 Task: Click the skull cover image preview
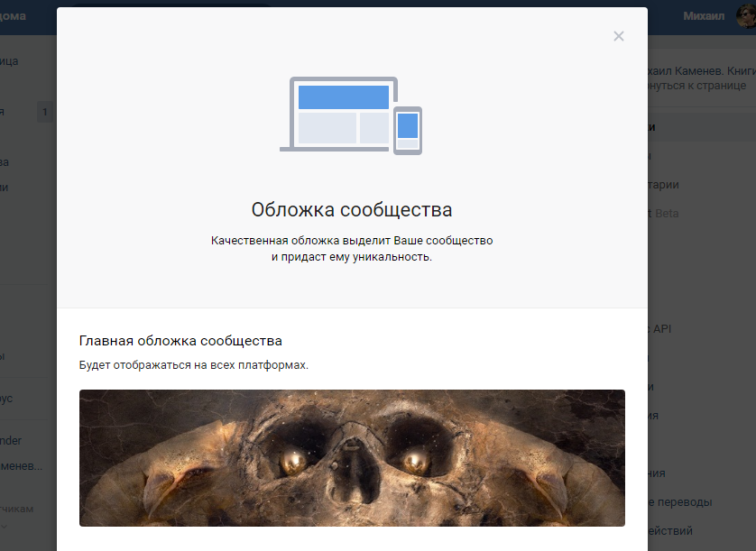[352, 457]
